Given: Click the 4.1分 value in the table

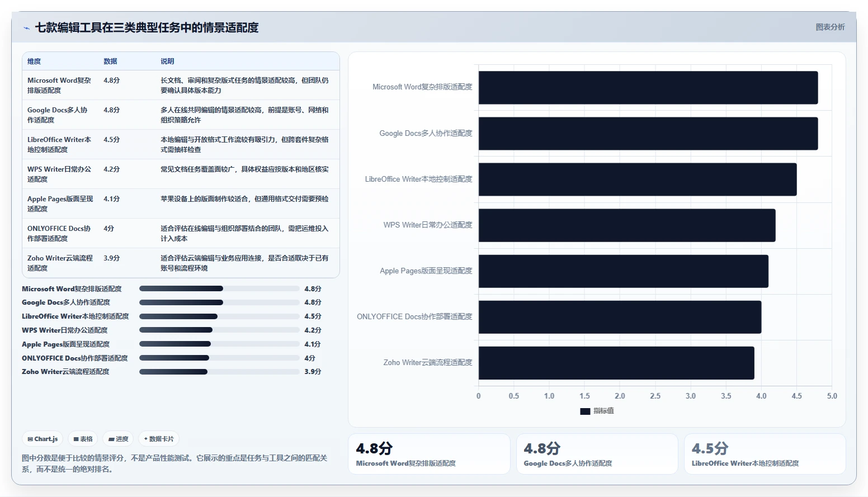Looking at the screenshot, I should pos(112,198).
